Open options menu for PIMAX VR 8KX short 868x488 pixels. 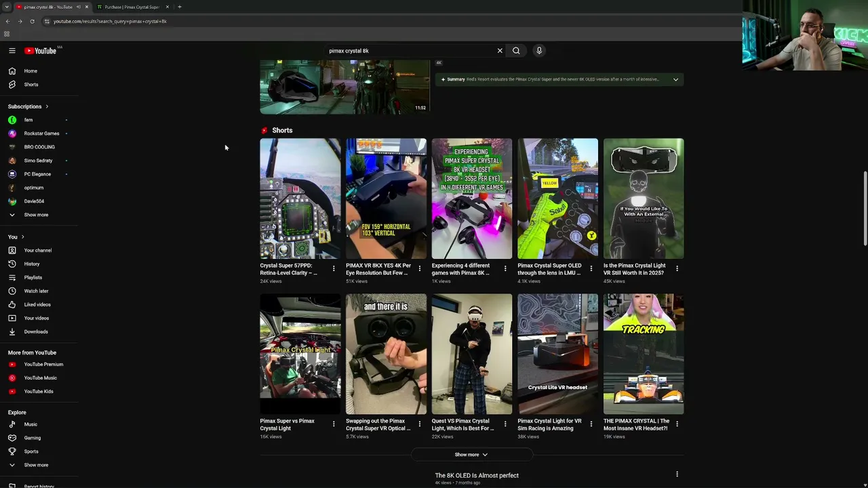(x=419, y=268)
